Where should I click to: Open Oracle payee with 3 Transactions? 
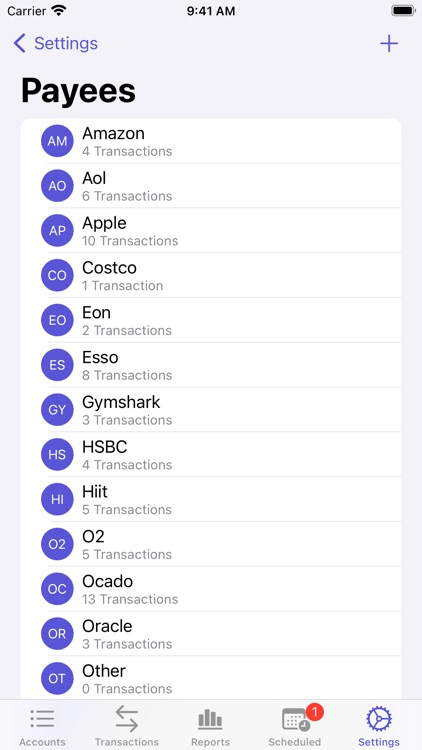(x=211, y=634)
